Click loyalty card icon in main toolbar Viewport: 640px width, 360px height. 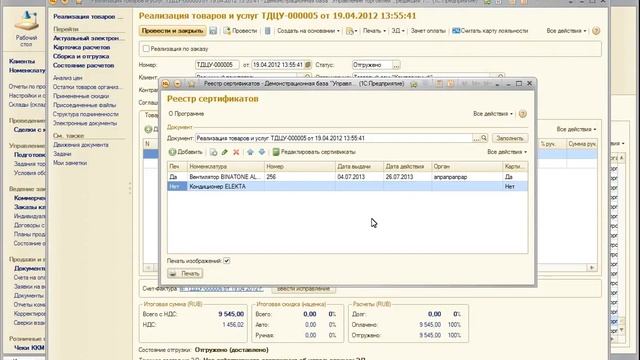(x=456, y=31)
